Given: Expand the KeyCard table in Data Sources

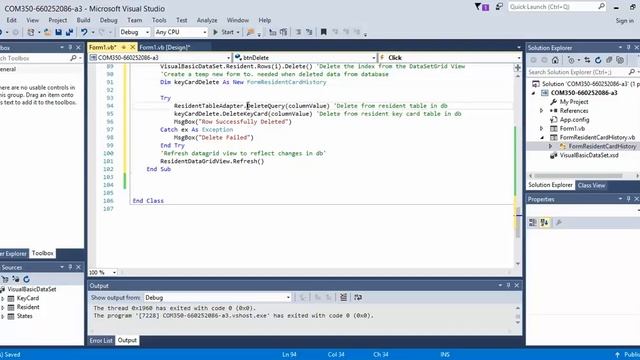Looking at the screenshot, I should pos(2,298).
